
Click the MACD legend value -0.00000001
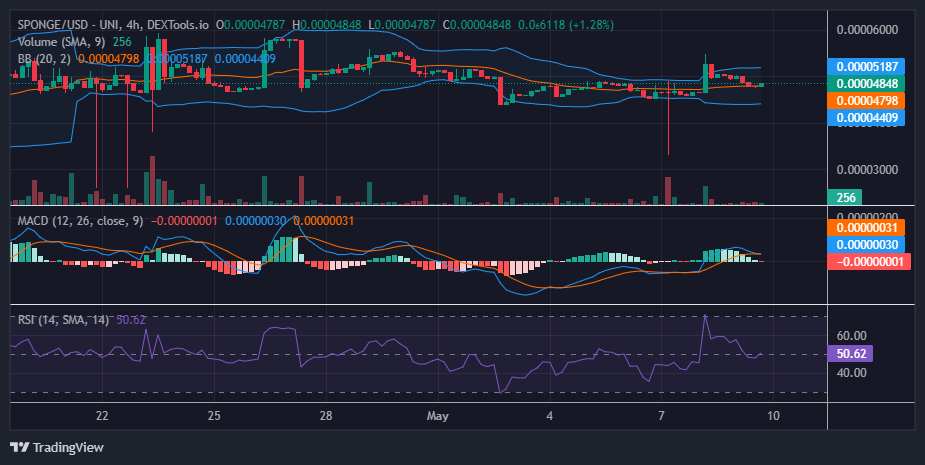(184, 221)
